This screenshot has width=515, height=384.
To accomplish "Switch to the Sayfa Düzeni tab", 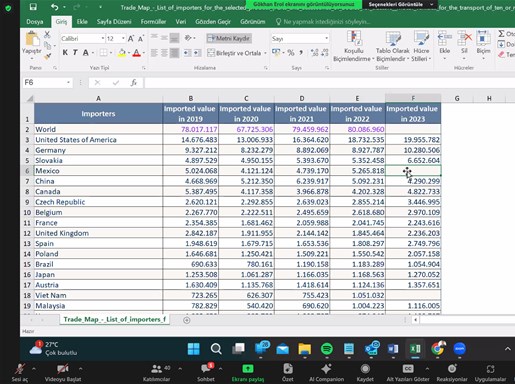I will (x=114, y=22).
